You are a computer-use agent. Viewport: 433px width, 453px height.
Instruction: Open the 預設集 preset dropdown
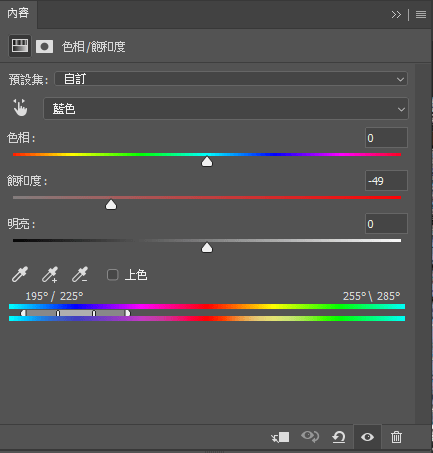click(x=231, y=79)
